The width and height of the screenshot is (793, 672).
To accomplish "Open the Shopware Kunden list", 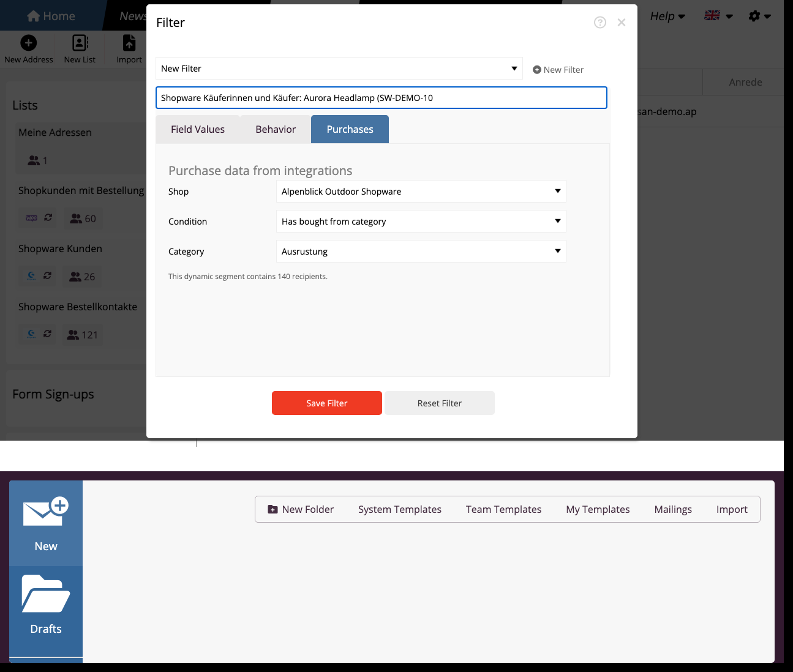I will click(60, 248).
